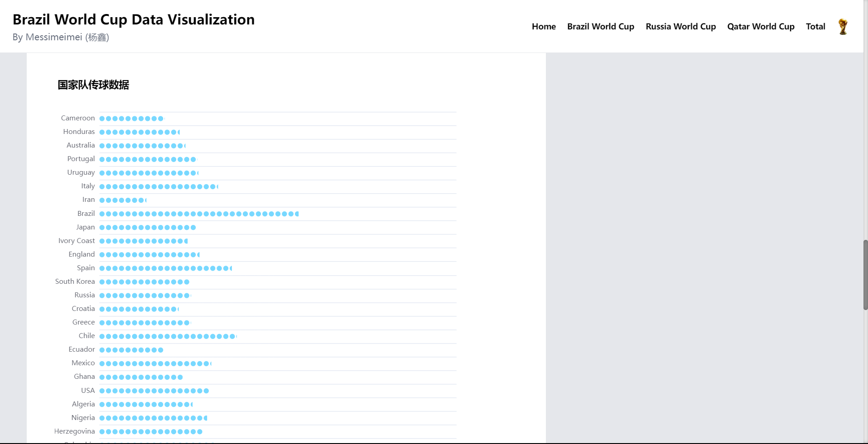Select the Uruguay axis label
This screenshot has height=444, width=868.
coord(81,172)
